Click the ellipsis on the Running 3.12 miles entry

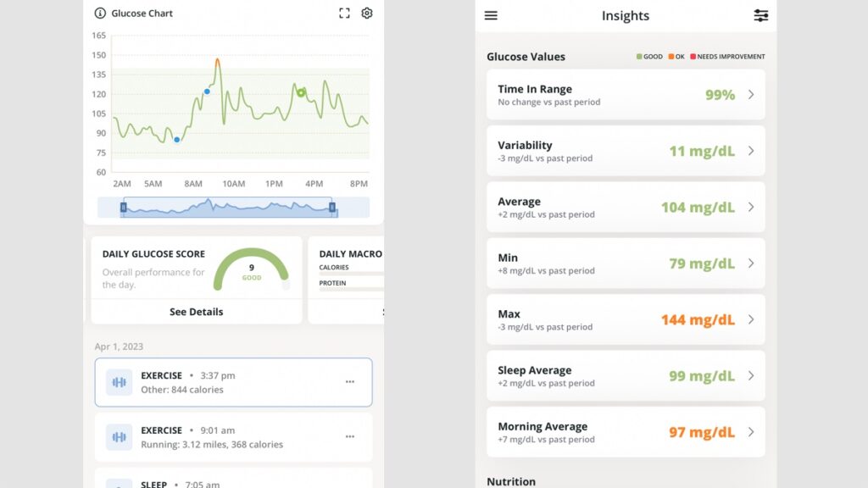pos(350,435)
